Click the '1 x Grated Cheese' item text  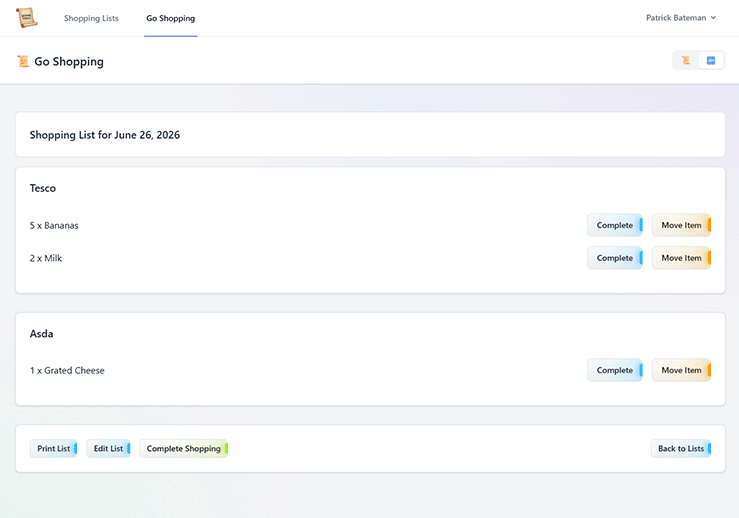(x=67, y=370)
